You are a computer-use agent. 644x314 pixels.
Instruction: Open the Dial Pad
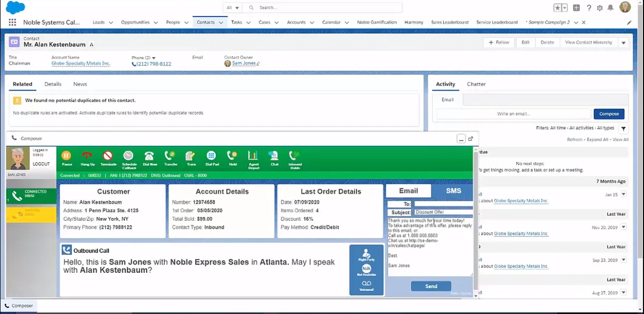click(x=211, y=156)
